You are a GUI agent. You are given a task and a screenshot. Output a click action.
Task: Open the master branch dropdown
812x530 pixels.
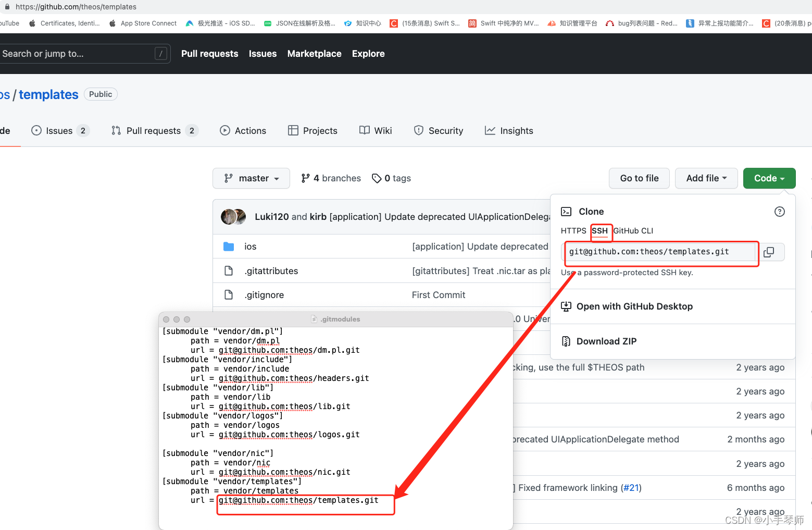click(x=252, y=178)
